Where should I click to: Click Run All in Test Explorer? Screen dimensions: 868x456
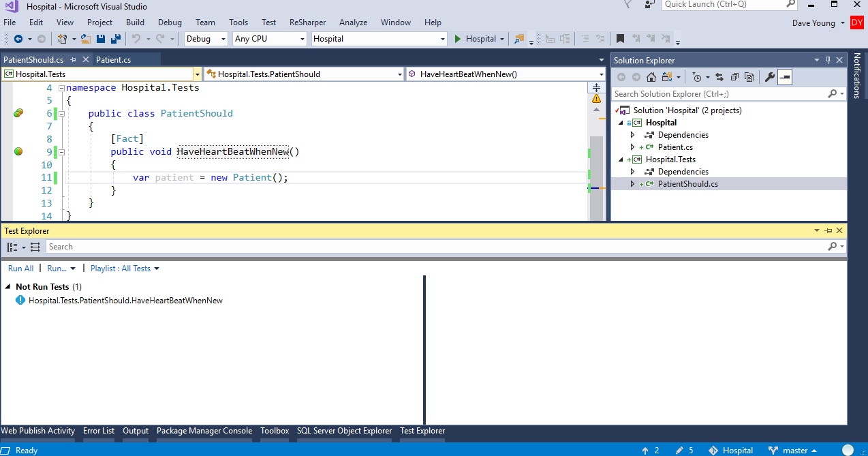[20, 269]
